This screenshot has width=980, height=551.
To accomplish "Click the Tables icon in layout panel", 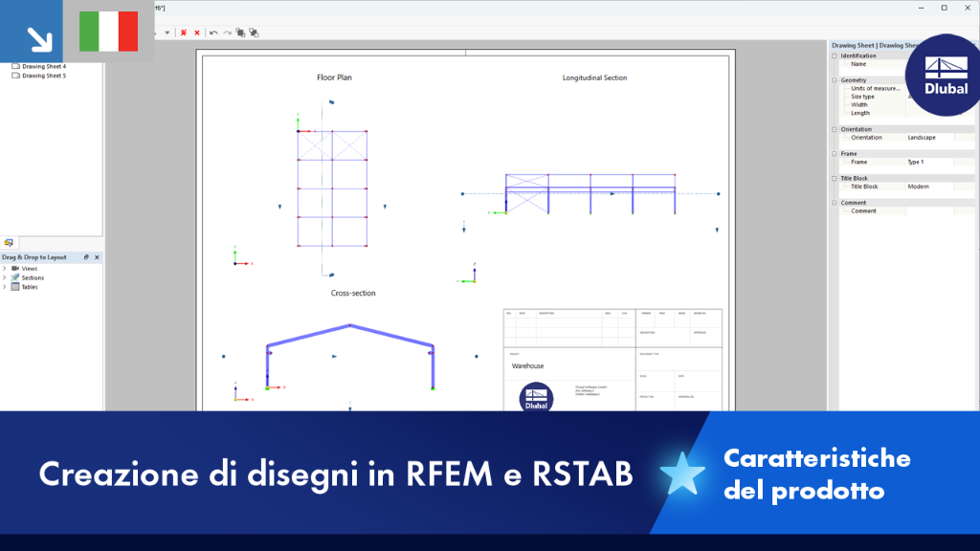I will point(15,287).
